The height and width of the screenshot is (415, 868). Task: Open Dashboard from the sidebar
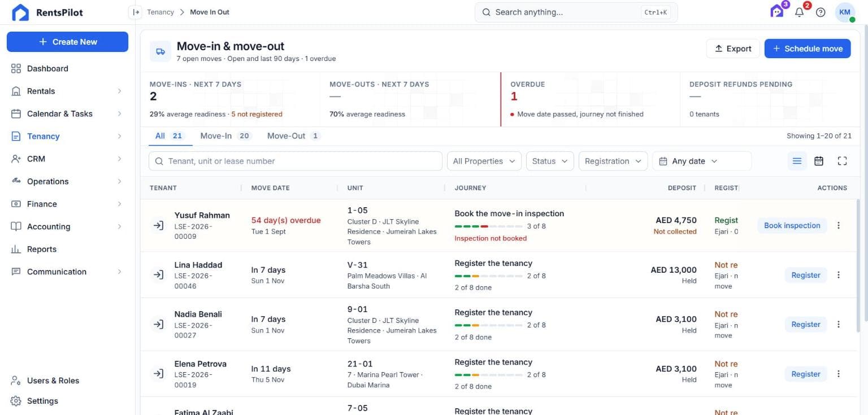[67, 68]
